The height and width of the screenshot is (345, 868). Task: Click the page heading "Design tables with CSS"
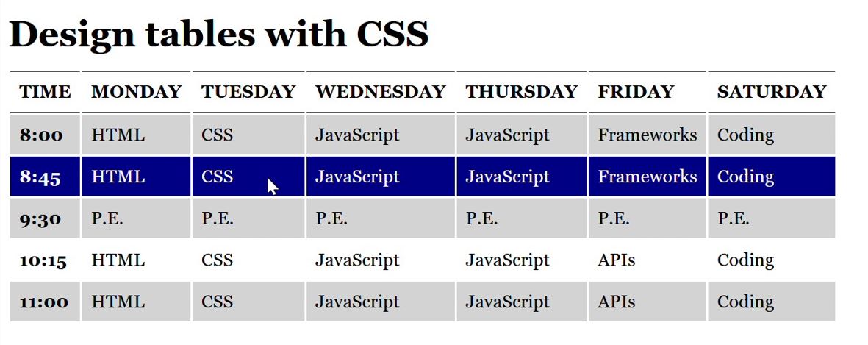[x=218, y=35]
